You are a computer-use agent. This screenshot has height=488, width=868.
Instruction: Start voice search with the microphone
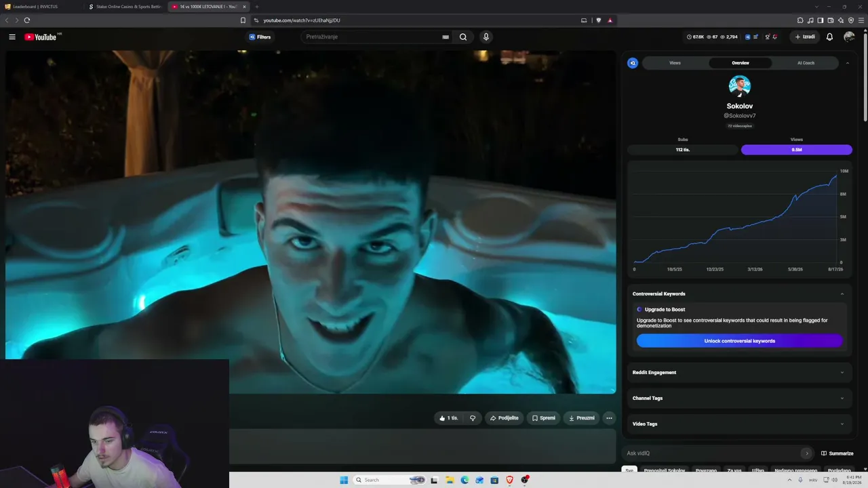[x=486, y=37]
